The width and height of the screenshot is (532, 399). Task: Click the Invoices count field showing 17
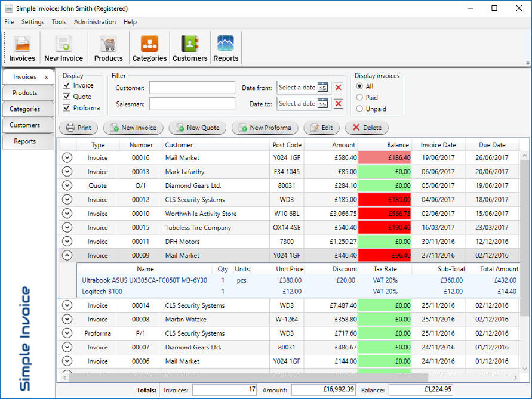[x=225, y=390]
